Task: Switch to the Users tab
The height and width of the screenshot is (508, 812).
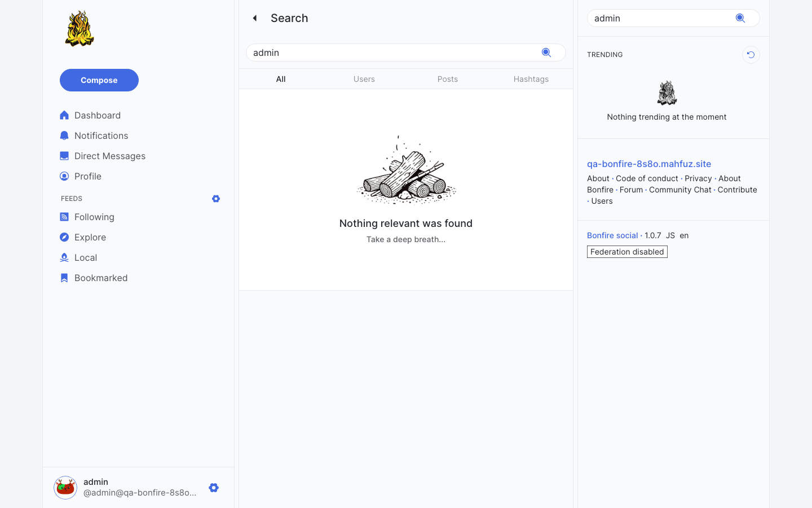Action: (x=364, y=79)
